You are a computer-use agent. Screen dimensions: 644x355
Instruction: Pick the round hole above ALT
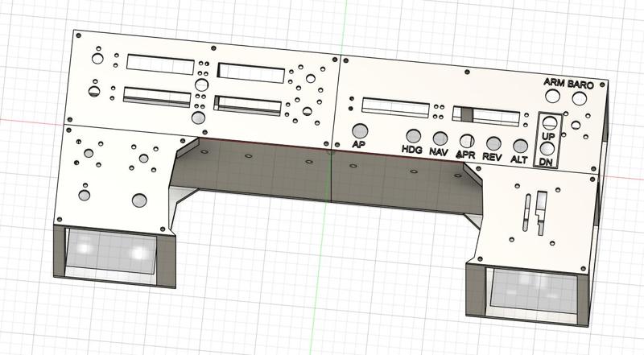[520, 146]
